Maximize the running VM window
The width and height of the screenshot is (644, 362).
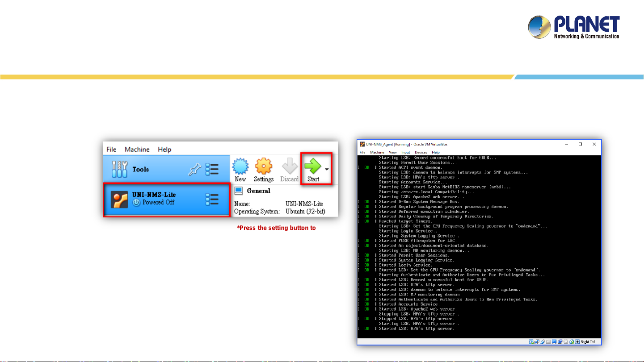[580, 144]
